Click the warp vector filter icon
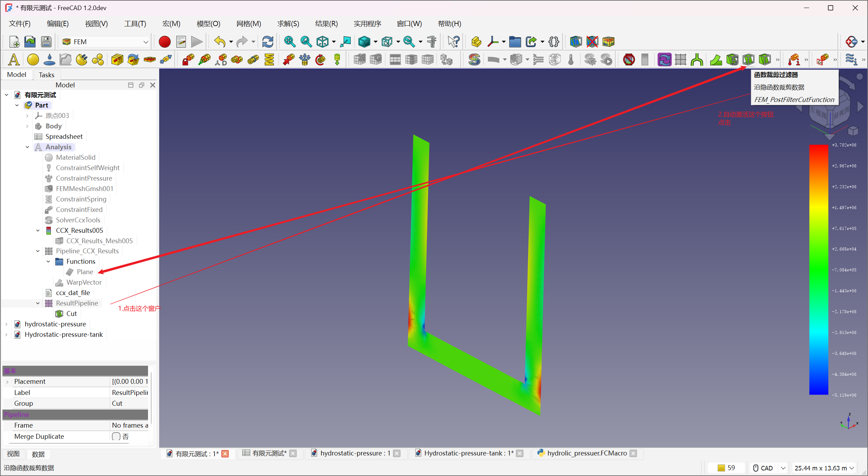The image size is (868, 476). pyautogui.click(x=716, y=59)
